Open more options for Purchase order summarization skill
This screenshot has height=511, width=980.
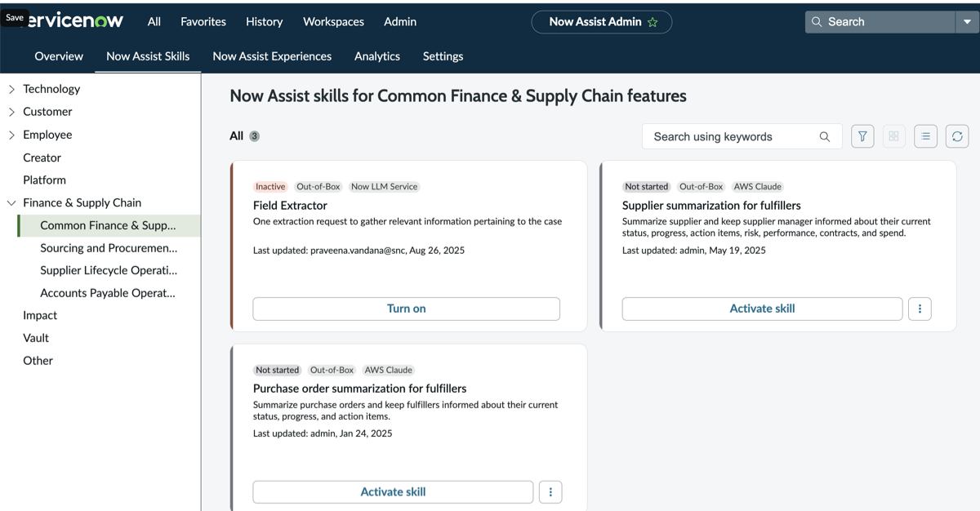pos(550,492)
